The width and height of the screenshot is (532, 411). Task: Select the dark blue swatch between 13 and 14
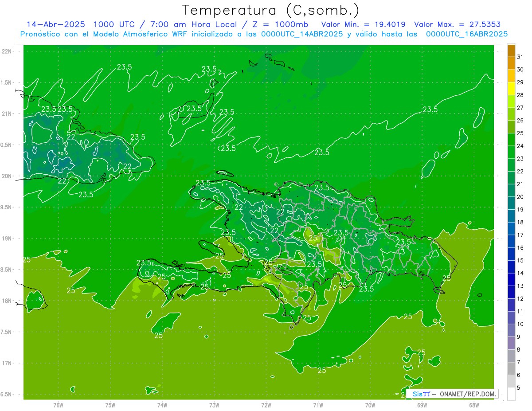tap(511, 280)
